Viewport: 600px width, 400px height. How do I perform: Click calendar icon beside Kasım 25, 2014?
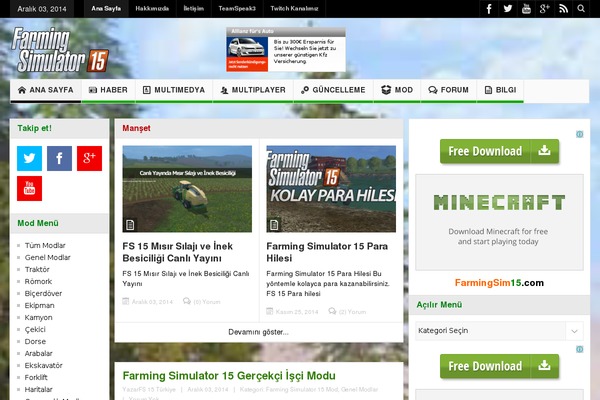(x=270, y=311)
